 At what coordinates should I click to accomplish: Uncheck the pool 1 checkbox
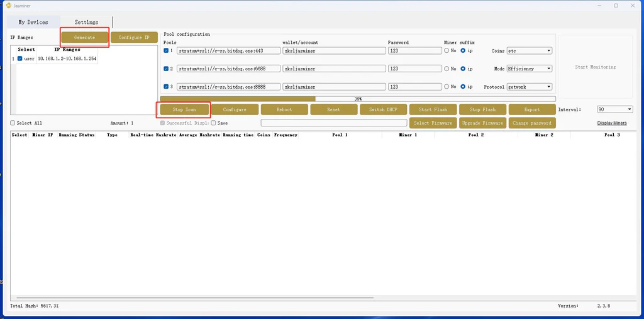click(x=166, y=50)
